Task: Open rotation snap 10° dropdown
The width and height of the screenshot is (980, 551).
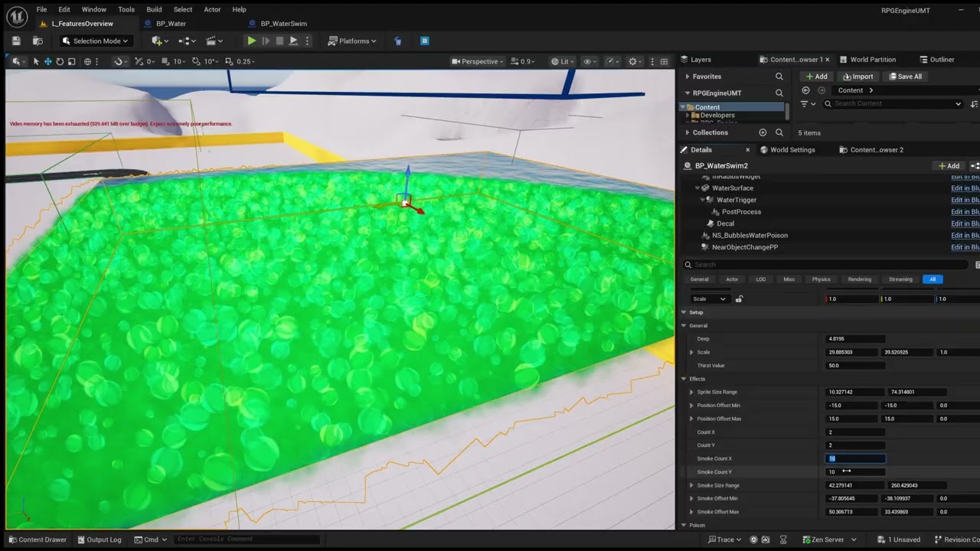Action: [x=211, y=61]
